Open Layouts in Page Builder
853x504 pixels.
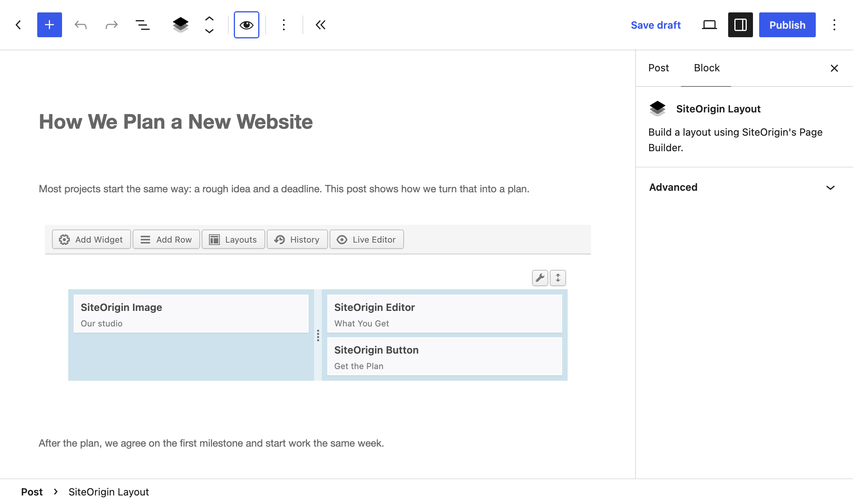(x=233, y=240)
